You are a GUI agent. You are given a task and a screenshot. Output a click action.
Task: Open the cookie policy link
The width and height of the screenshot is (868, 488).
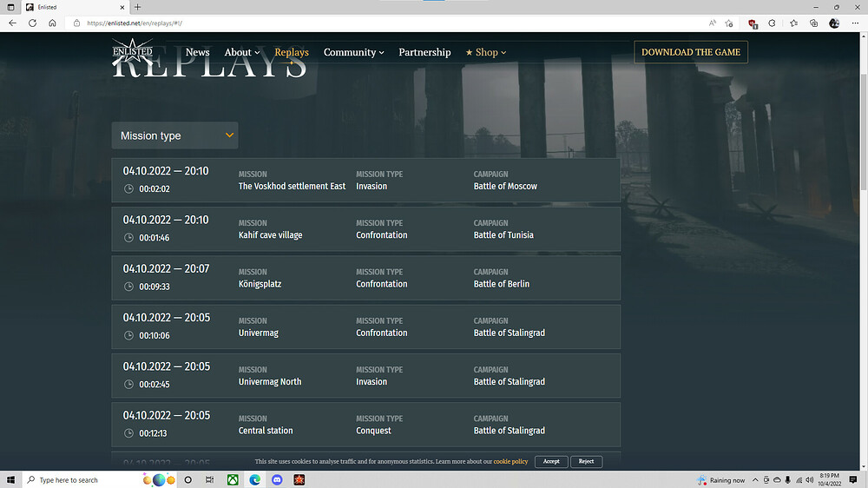click(510, 461)
